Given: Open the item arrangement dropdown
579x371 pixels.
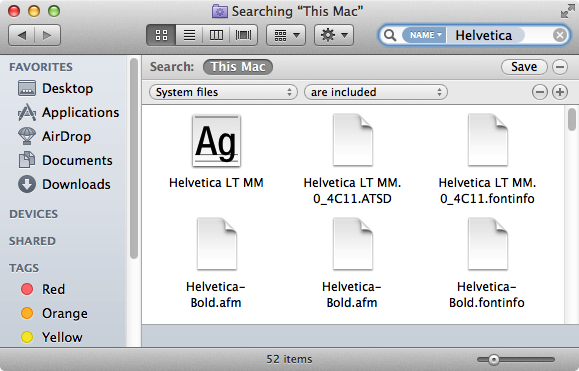Looking at the screenshot, I should point(286,35).
